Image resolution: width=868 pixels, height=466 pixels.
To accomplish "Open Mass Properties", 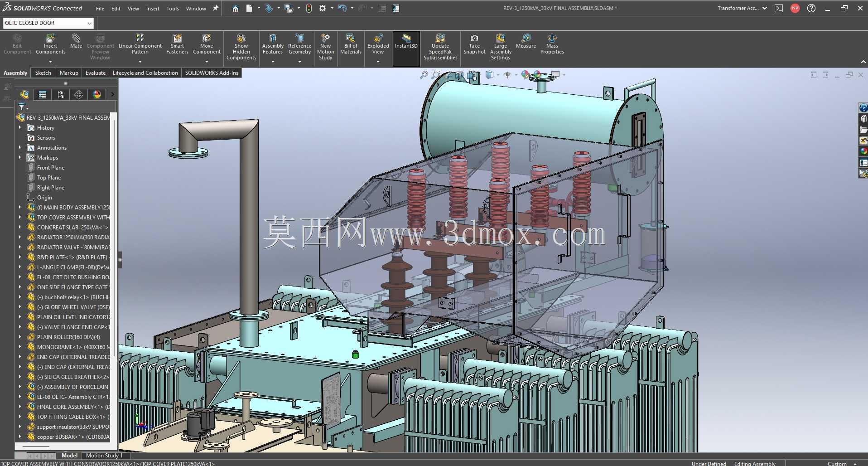I will 552,44.
